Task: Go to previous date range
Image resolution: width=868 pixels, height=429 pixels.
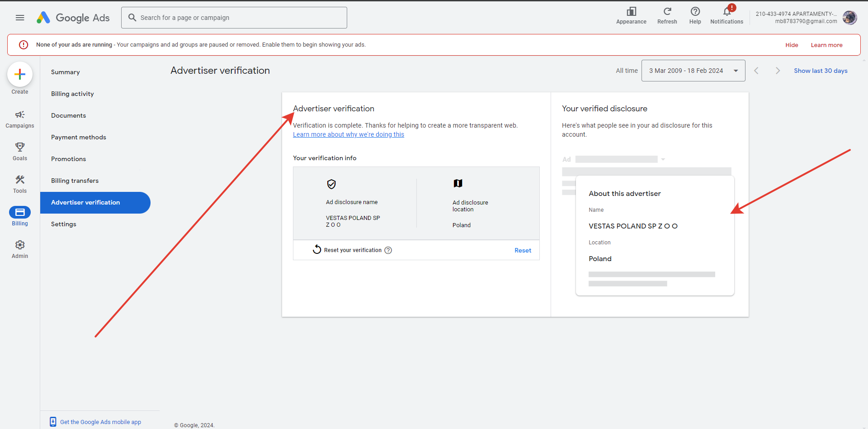Action: [756, 71]
